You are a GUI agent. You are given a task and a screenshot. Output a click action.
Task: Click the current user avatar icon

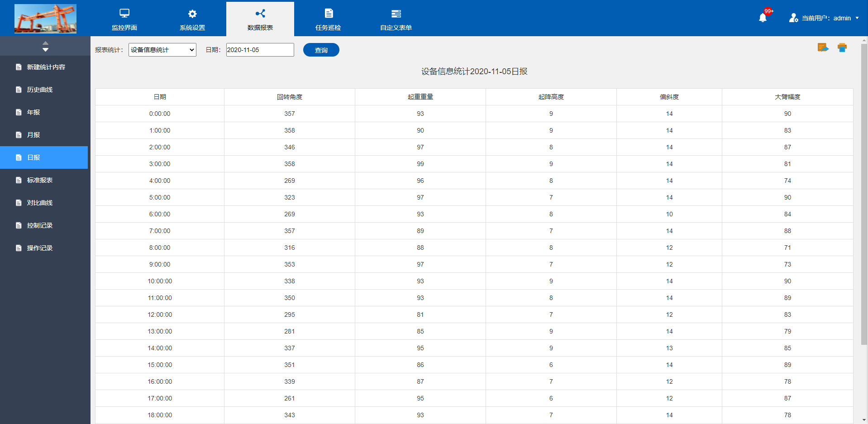[793, 18]
